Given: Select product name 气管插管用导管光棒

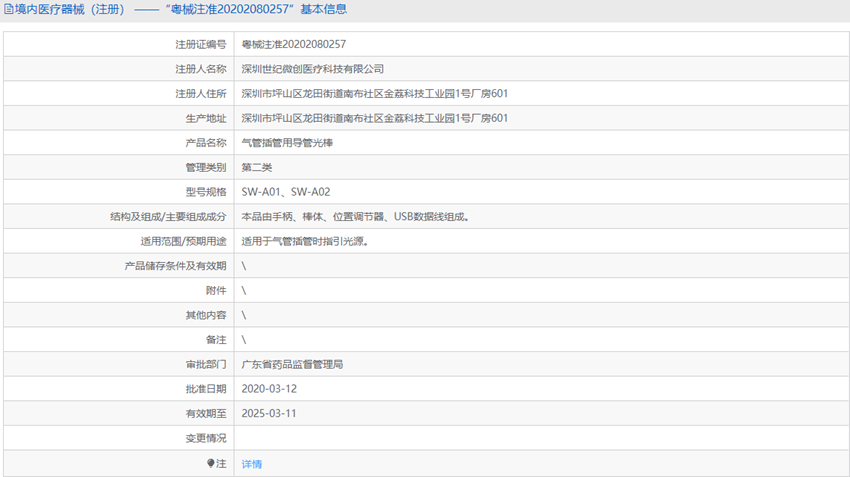Looking at the screenshot, I should click(287, 143).
